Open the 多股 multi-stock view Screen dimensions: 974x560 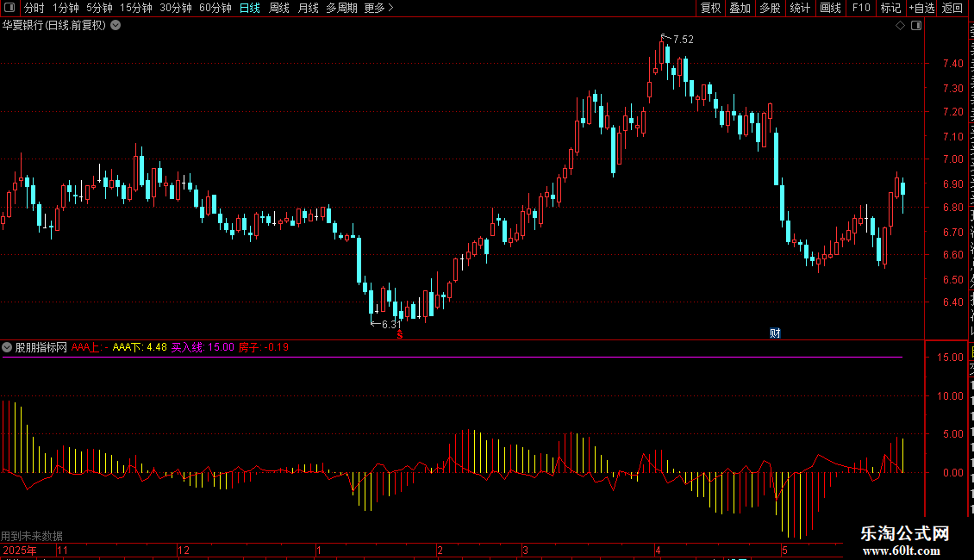770,8
